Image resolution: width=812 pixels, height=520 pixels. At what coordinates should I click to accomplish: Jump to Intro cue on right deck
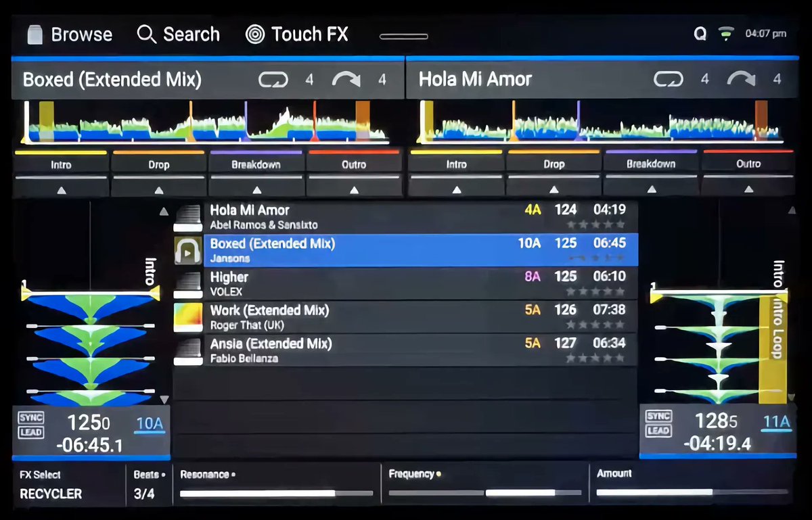(x=457, y=164)
